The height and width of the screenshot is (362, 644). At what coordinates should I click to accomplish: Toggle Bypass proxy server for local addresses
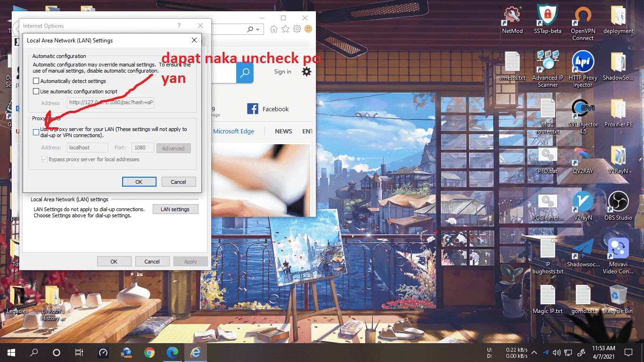[x=44, y=159]
